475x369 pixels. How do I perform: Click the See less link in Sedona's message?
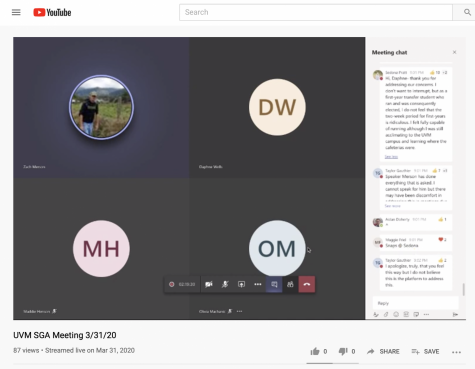pyautogui.click(x=391, y=157)
